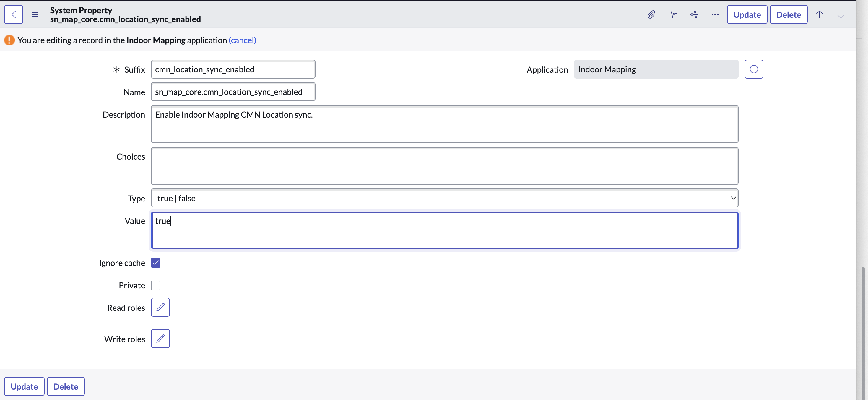
Task: Click the 'Choices' field label
Action: (130, 156)
